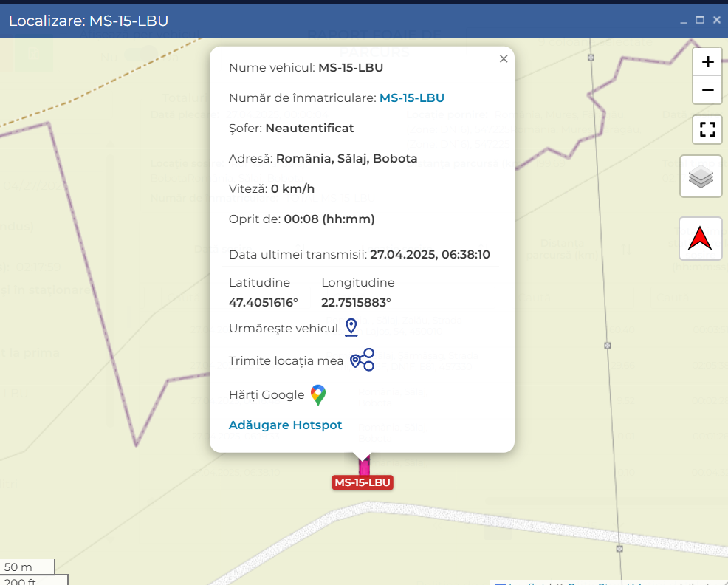728x585 pixels.
Task: Click the pink vehicle marker on map
Action: pyautogui.click(x=363, y=468)
